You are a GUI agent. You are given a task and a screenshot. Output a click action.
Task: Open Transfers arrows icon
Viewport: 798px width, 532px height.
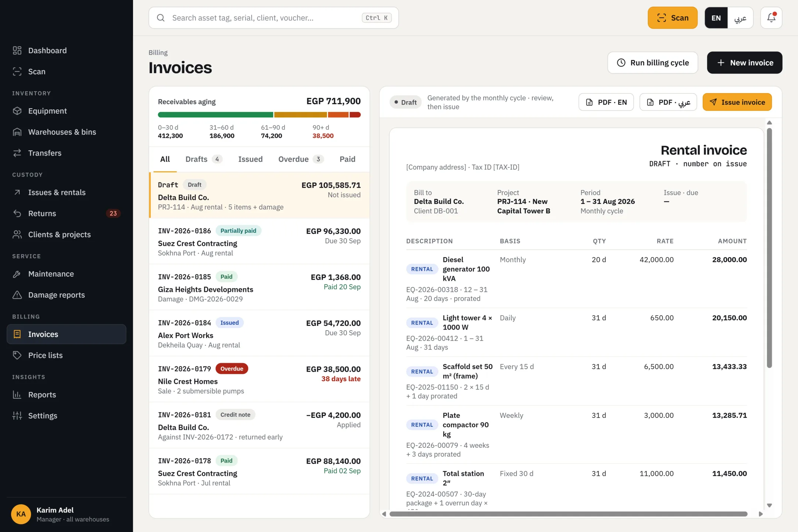[x=17, y=153]
